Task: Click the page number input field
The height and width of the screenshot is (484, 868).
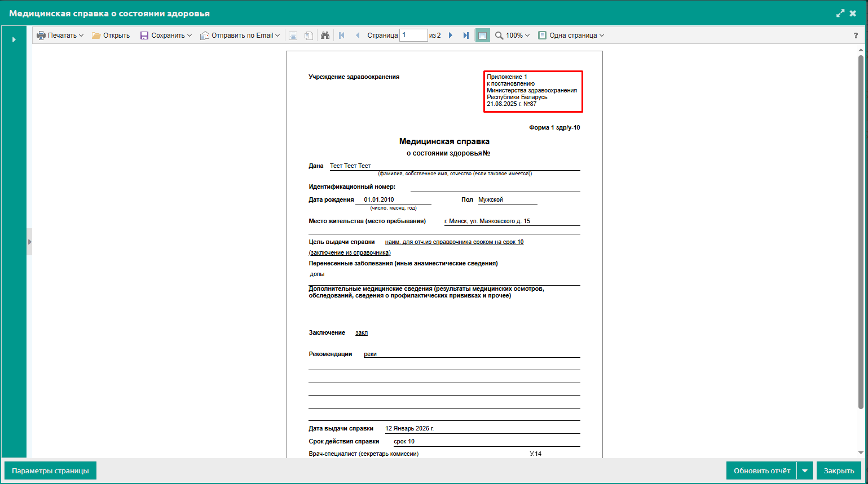Action: coord(413,35)
